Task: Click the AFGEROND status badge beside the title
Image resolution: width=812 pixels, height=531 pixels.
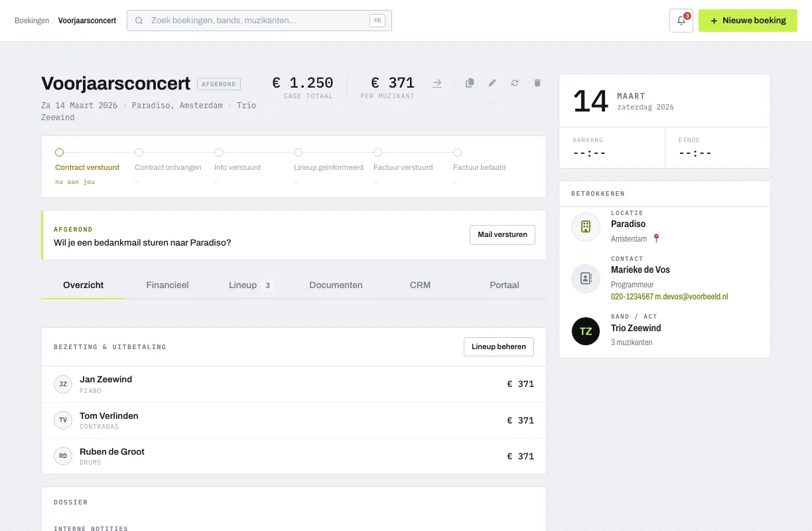Action: click(219, 84)
